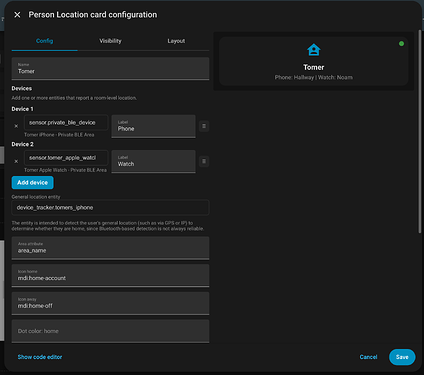This screenshot has width=424, height=375.
Task: Click the 'Tomer Apple Watch · Private BLE Area' helper text
Action: (x=65, y=170)
